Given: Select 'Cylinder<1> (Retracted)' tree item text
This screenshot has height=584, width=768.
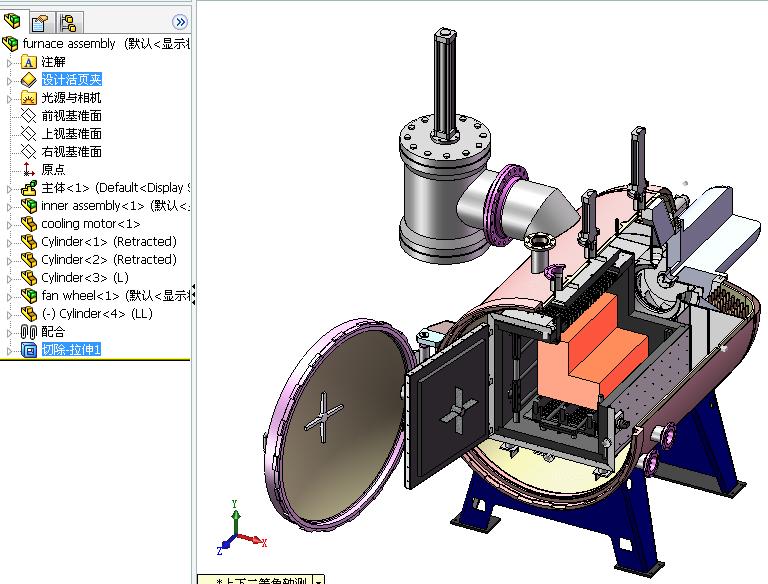Looking at the screenshot, I should (x=109, y=242).
